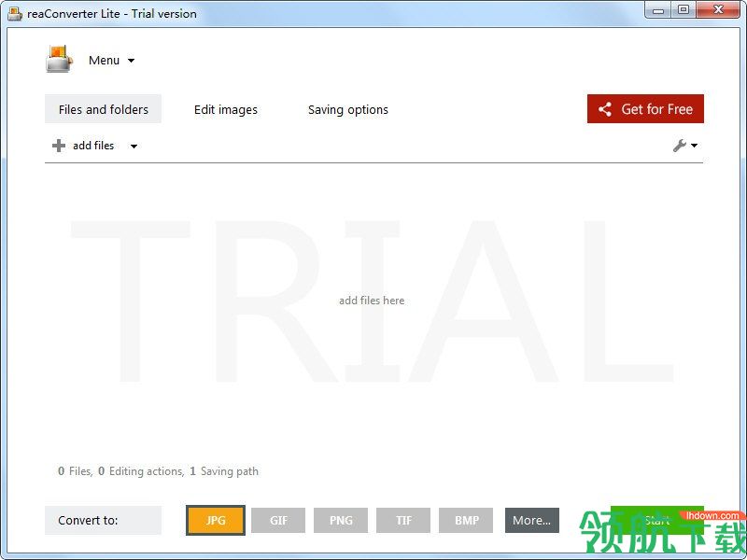Image resolution: width=747 pixels, height=560 pixels.
Task: Select PNG as output format
Action: (x=341, y=520)
